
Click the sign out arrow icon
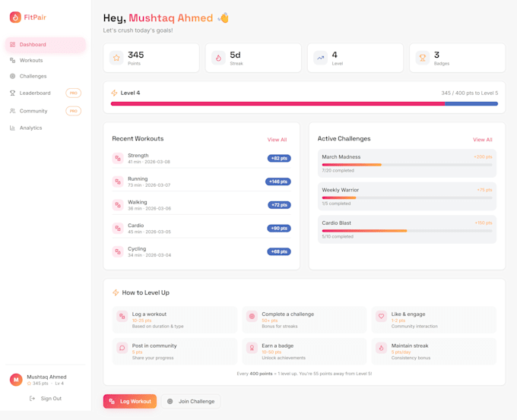click(x=32, y=399)
